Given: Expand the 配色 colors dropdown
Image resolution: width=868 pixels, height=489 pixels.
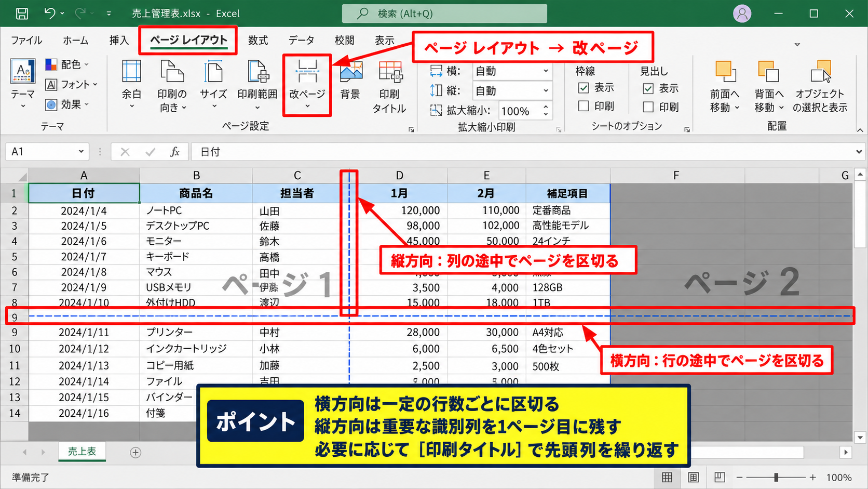Looking at the screenshot, I should point(87,64).
